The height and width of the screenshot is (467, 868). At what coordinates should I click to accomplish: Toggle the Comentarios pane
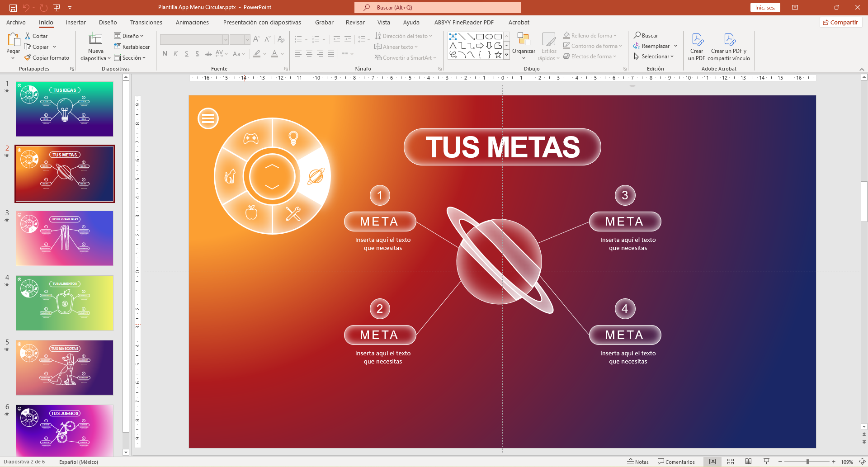click(676, 462)
